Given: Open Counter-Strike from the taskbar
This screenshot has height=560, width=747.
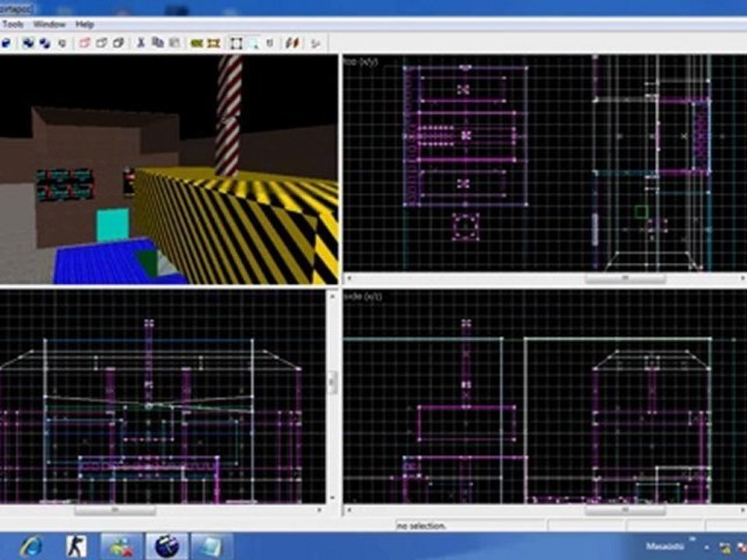Looking at the screenshot, I should [x=76, y=546].
